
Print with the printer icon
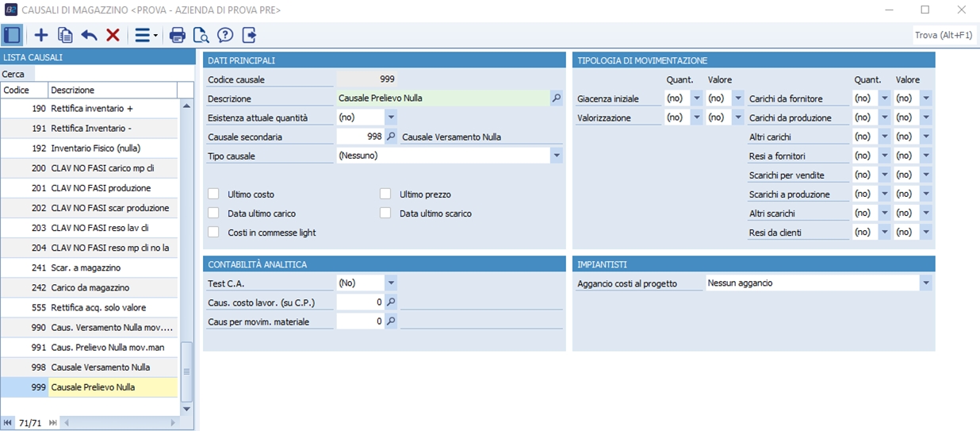178,35
